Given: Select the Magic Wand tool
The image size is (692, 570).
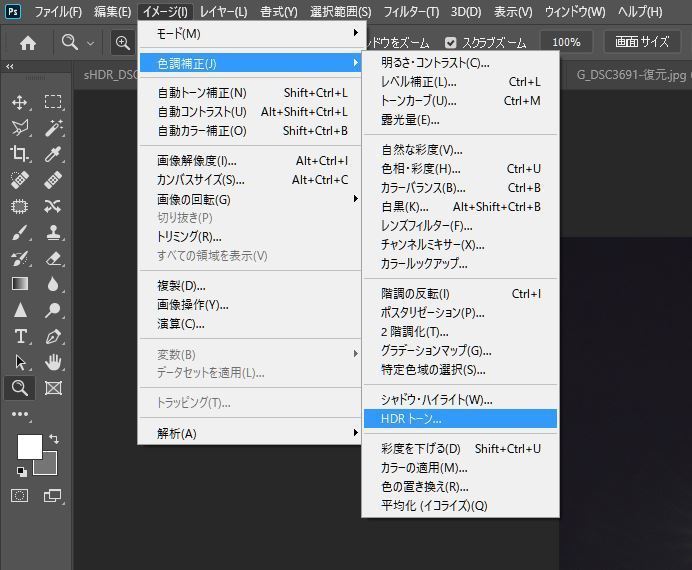Looking at the screenshot, I should [53, 128].
